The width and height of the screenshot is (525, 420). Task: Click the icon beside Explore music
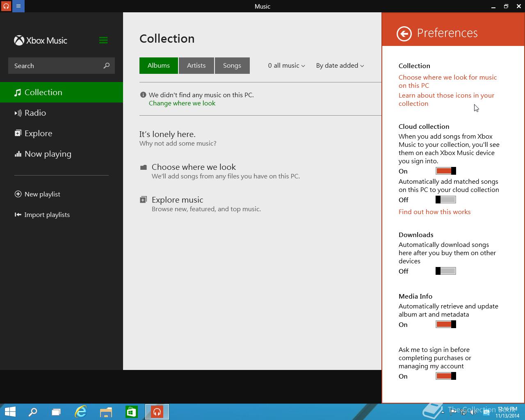click(x=143, y=200)
